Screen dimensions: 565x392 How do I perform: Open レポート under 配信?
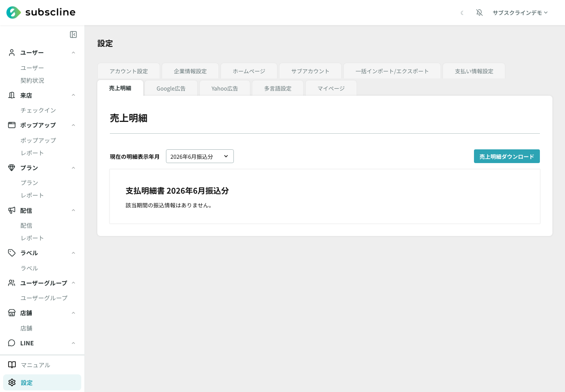(32, 238)
